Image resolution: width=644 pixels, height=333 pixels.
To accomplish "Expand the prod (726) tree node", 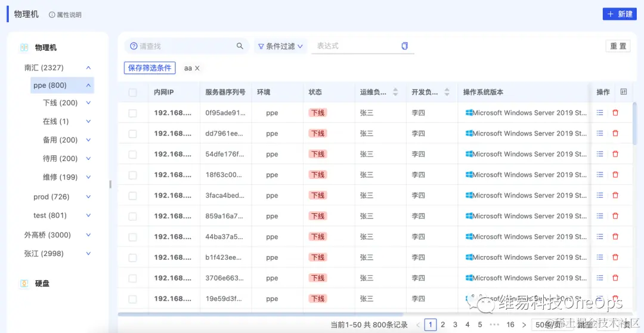I will [x=88, y=196].
